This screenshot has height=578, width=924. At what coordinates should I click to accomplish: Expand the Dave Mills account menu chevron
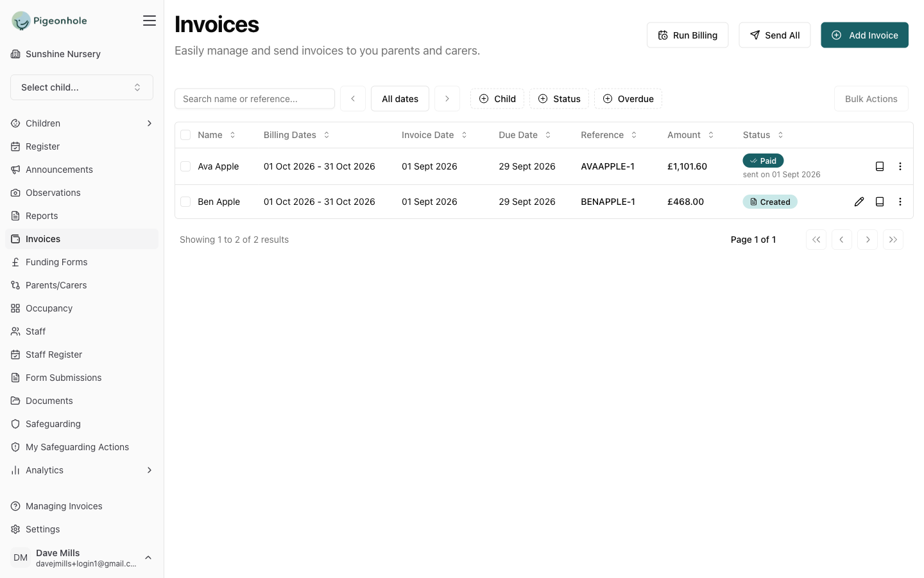click(148, 557)
